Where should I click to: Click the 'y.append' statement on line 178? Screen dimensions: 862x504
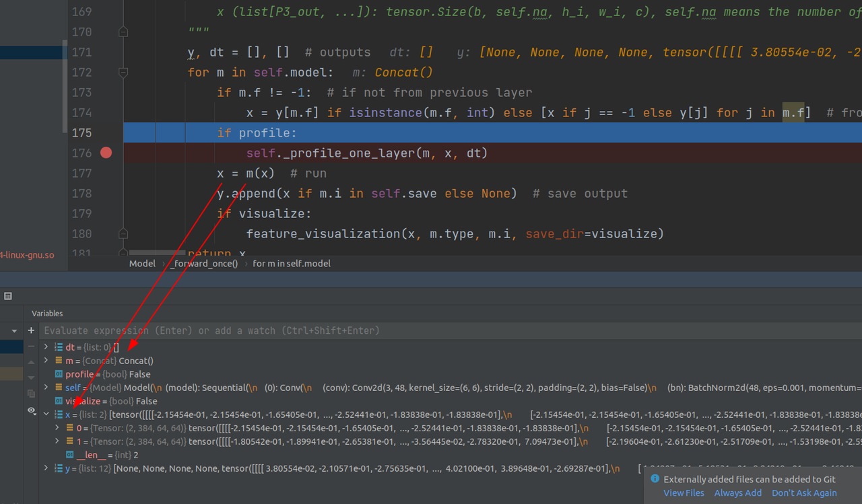pos(366,193)
